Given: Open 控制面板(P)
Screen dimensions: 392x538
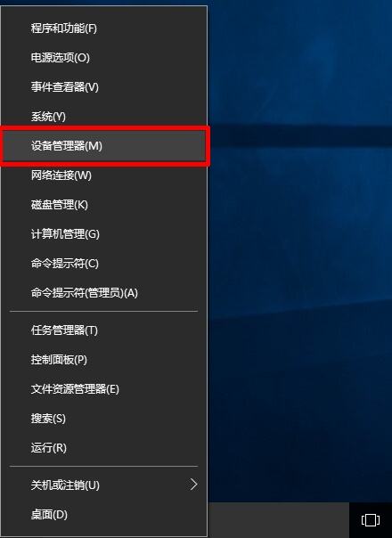Looking at the screenshot, I should tap(103, 360).
